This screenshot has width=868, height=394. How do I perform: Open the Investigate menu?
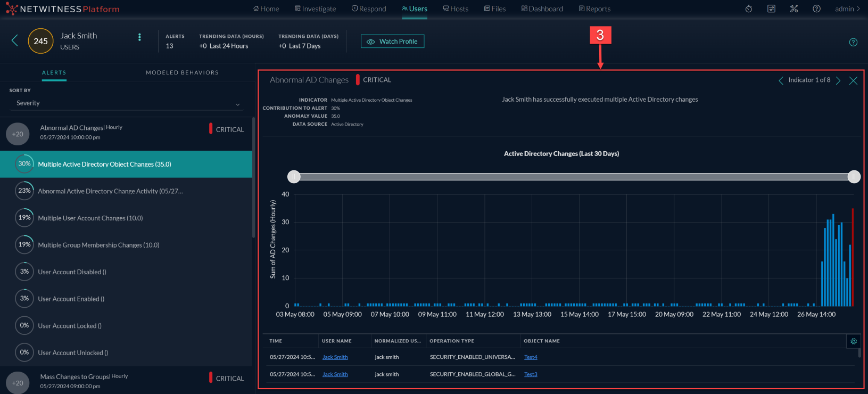point(315,9)
